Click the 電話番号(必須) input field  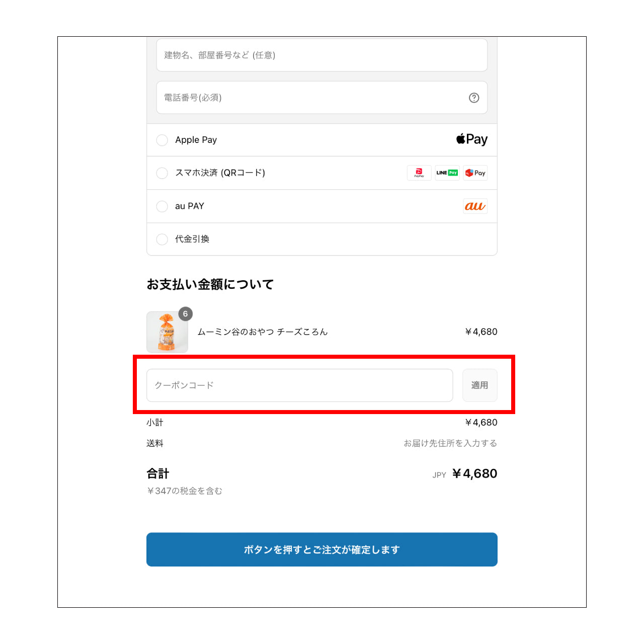pos(322,98)
